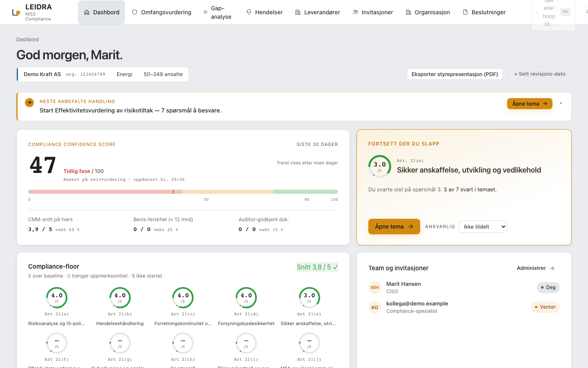Click the Demo Kraft AS organization name
The width and height of the screenshot is (588, 368).
(42, 74)
